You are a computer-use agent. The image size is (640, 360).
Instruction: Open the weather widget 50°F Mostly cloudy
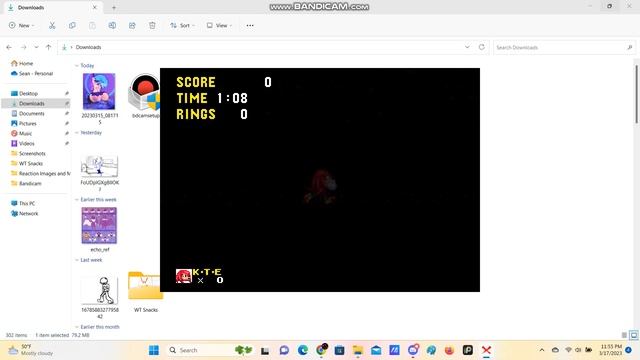click(x=31, y=350)
